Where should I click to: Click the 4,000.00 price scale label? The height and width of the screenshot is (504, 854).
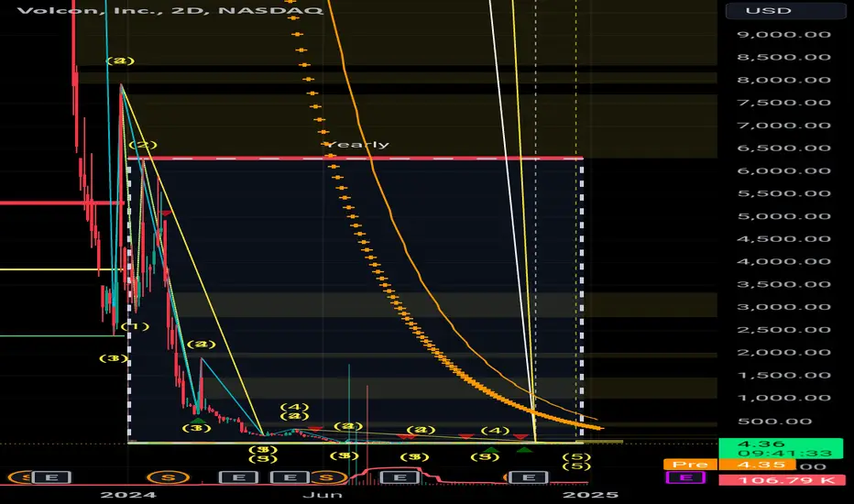pos(783,261)
